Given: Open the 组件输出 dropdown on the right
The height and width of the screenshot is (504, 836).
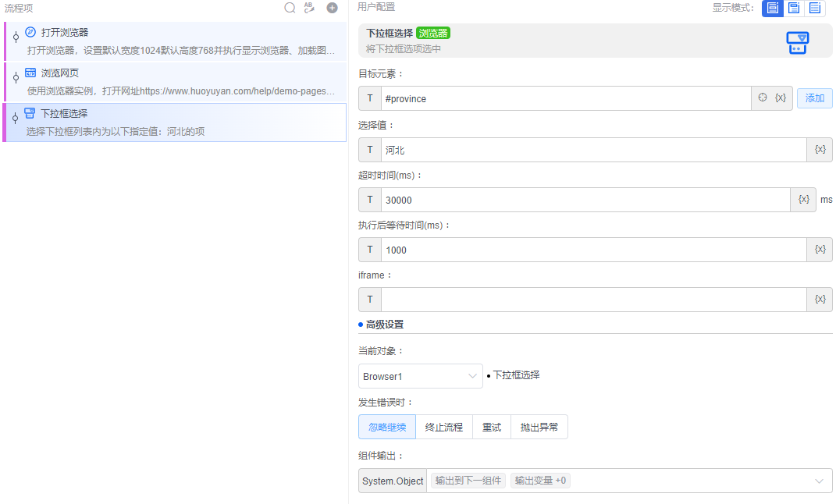Looking at the screenshot, I should click(816, 481).
